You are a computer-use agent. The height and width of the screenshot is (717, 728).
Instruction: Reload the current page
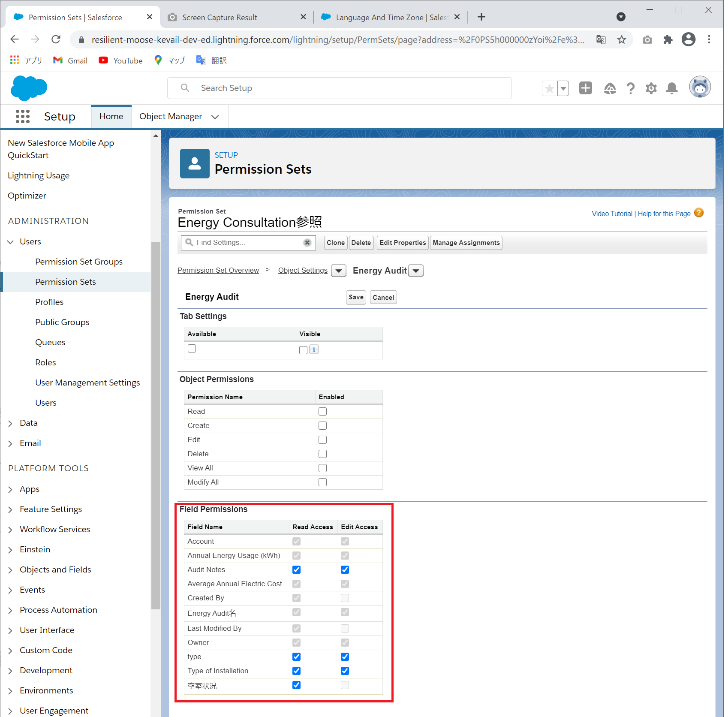[x=56, y=39]
